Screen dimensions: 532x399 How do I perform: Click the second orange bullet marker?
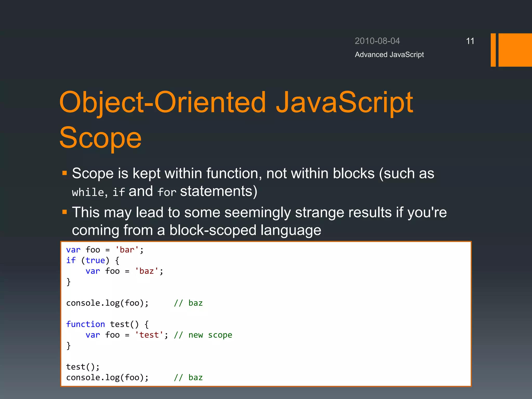65,212
